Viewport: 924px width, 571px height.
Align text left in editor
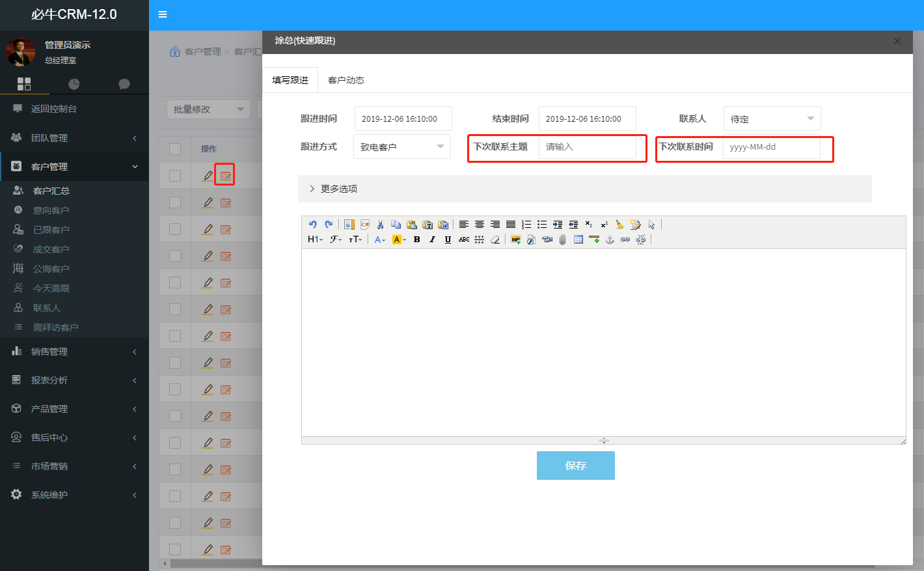pos(464,224)
